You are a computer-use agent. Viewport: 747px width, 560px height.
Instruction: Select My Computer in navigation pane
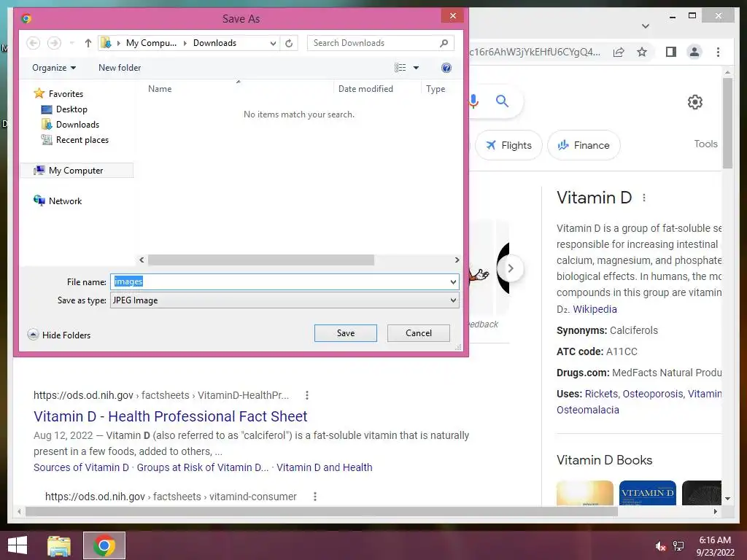(x=76, y=171)
